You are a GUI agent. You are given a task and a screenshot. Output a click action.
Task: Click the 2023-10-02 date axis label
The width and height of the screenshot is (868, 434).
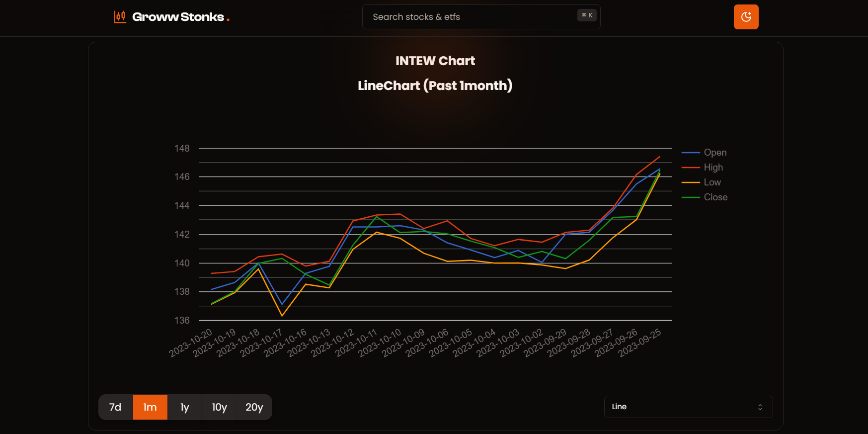coord(522,342)
